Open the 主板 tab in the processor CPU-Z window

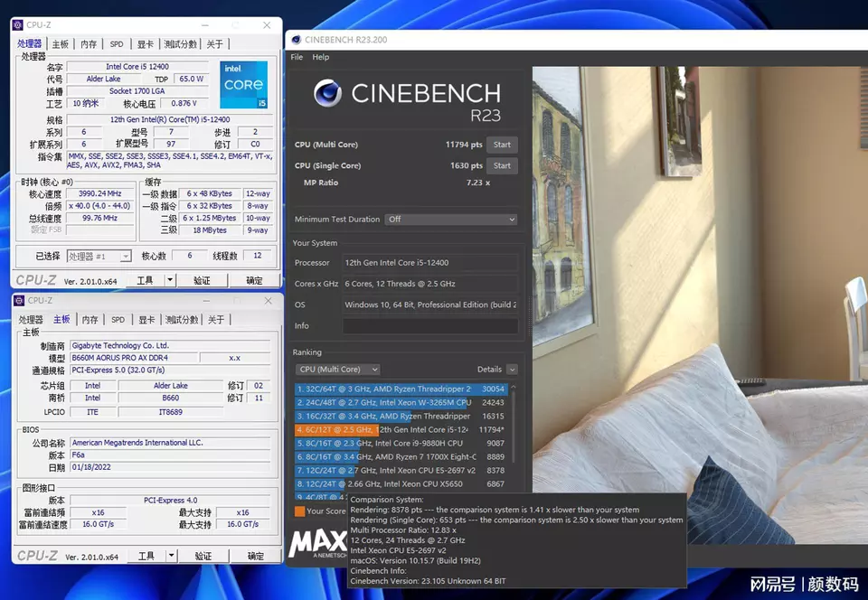click(61, 44)
